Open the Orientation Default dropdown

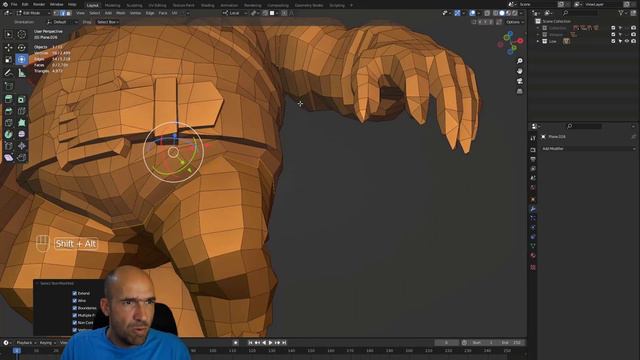point(62,22)
